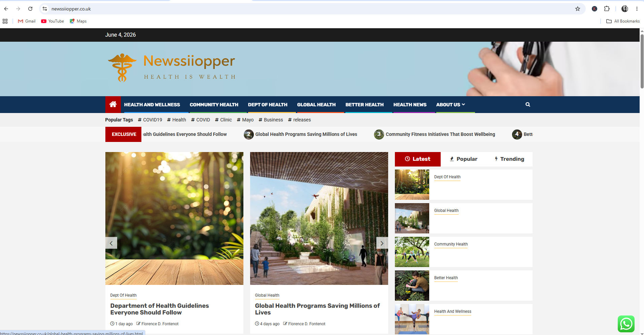This screenshot has width=644, height=335.
Task: Open sidebar Health And Wellness yoga thumbnail
Action: pyautogui.click(x=412, y=319)
